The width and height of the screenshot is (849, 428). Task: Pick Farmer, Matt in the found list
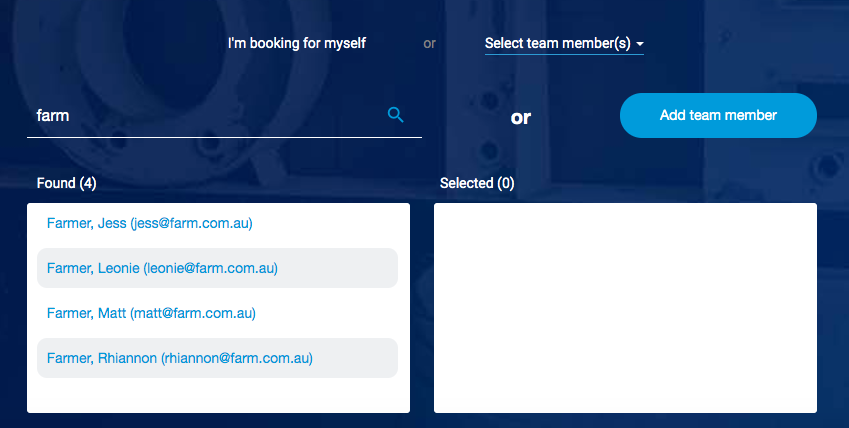86,313
